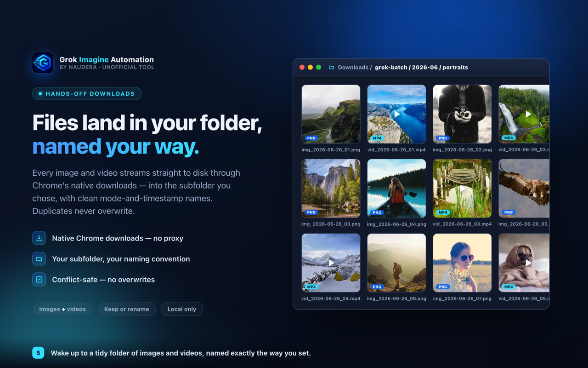Play the waterfall video thumbnail
The width and height of the screenshot is (588, 368).
(x=528, y=114)
